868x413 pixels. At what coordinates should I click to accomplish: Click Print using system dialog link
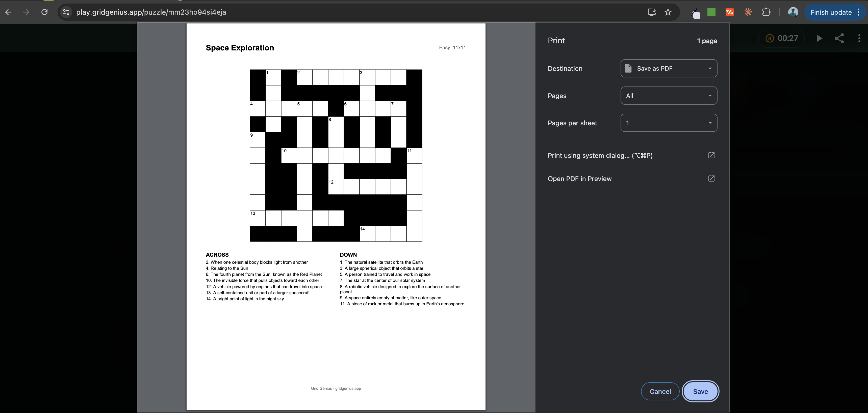coord(600,156)
